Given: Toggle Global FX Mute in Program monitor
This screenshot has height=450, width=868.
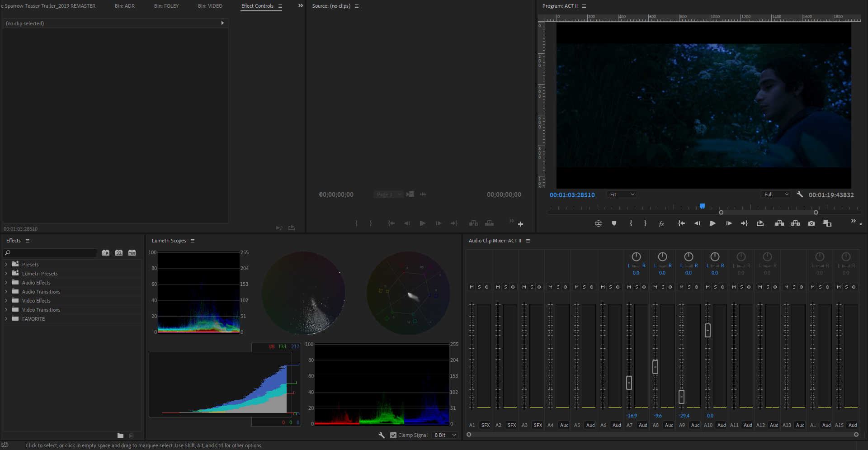Looking at the screenshot, I should [x=661, y=223].
